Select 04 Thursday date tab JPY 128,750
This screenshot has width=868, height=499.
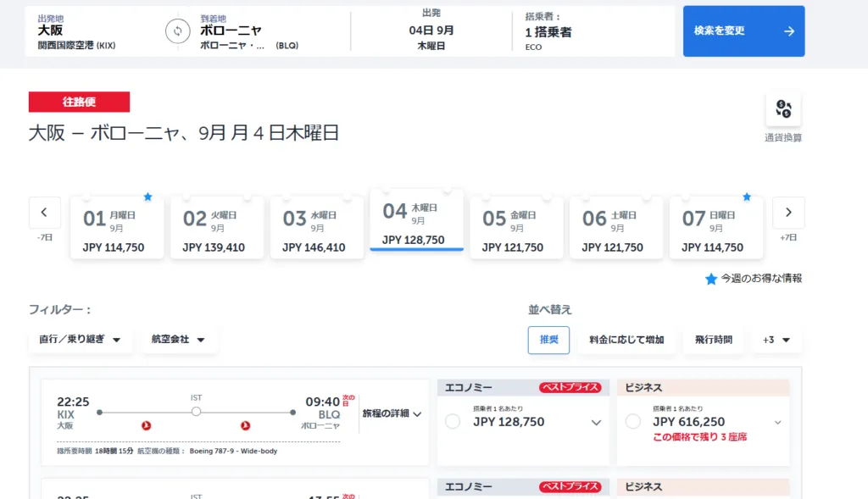(416, 220)
